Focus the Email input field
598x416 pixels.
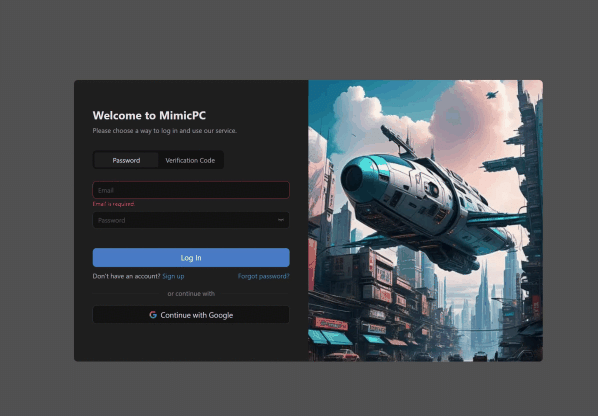coord(191,190)
